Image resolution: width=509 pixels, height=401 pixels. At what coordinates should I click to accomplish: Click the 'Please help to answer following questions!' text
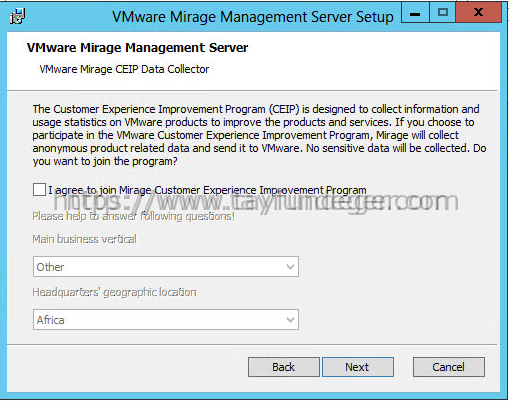(x=133, y=216)
